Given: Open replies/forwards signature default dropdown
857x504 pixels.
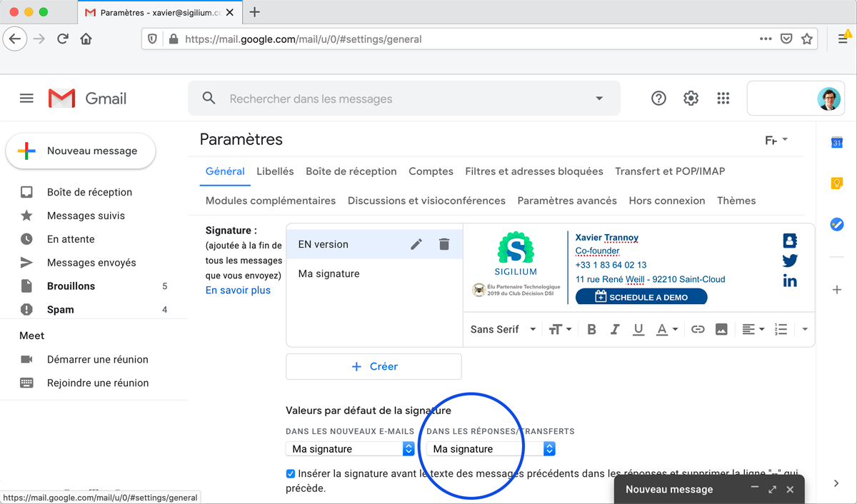Looking at the screenshot, I should (x=491, y=448).
